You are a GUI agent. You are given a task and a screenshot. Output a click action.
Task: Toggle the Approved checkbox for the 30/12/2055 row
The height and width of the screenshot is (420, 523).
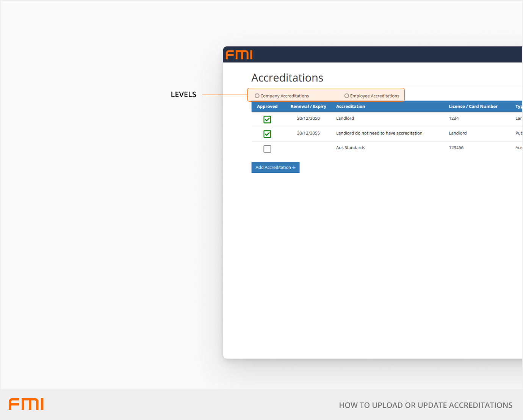click(267, 134)
